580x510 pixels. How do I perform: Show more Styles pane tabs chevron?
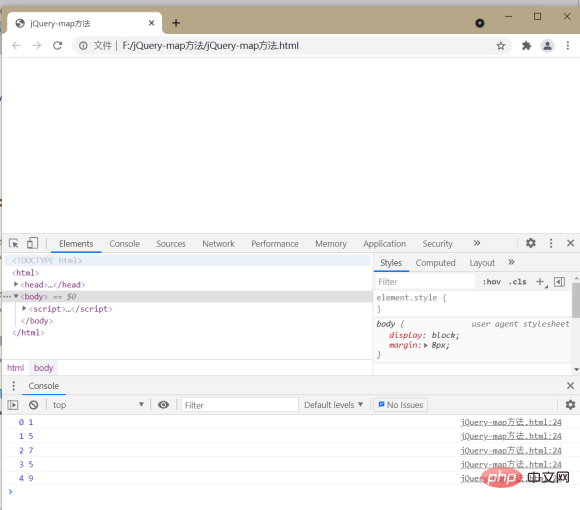point(511,262)
